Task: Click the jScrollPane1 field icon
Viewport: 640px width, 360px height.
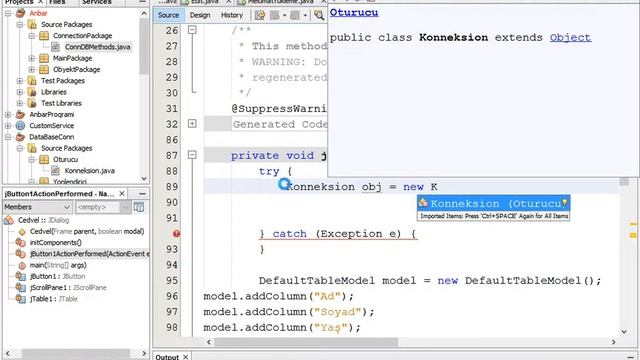Action: click(20, 287)
